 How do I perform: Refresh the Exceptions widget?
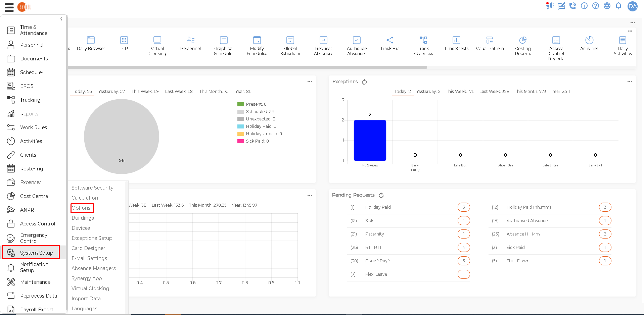(x=364, y=82)
